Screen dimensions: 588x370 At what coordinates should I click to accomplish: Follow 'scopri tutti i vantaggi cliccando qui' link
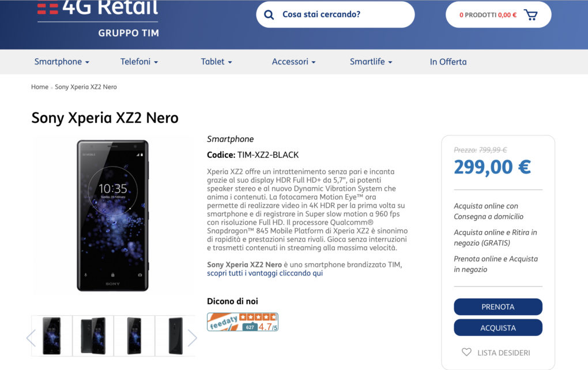[265, 273]
